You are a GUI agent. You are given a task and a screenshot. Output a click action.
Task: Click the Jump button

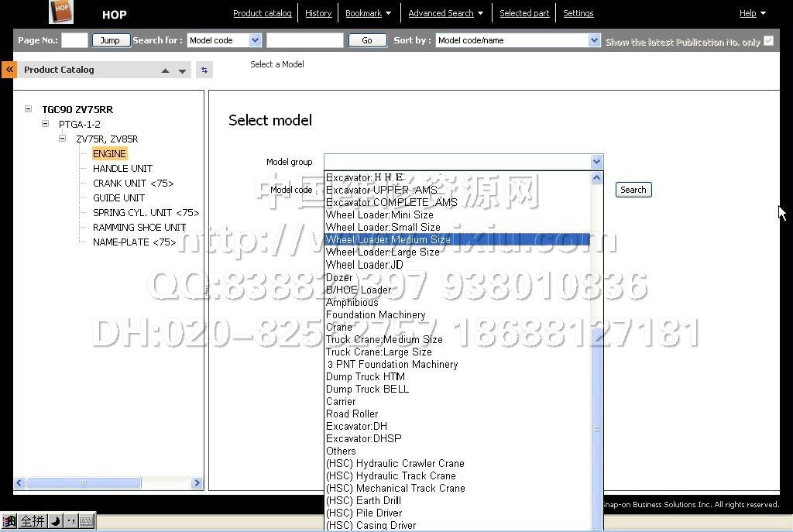tap(110, 40)
